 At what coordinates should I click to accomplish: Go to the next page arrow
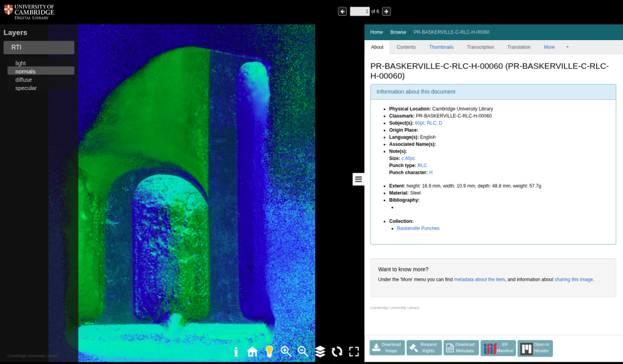[x=386, y=12]
